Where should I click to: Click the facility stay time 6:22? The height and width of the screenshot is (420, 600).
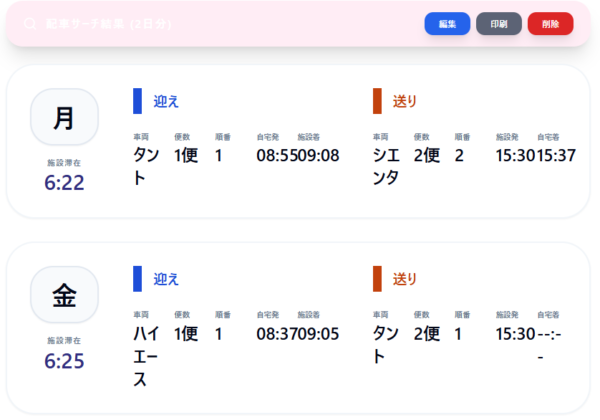[x=64, y=182]
